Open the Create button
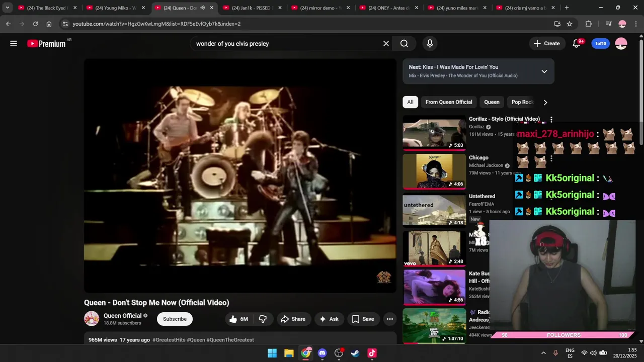Viewport: 644px width, 362px height. (x=546, y=44)
